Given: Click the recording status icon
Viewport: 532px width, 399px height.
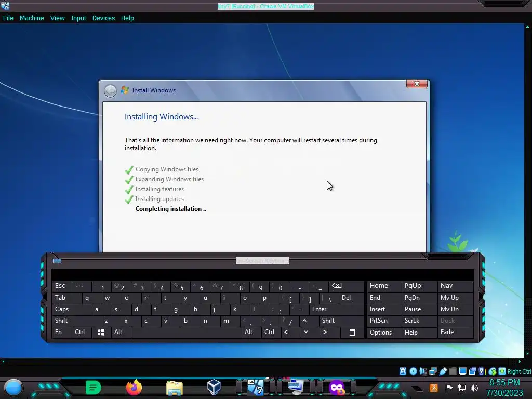Looking at the screenshot, I should [x=472, y=371].
